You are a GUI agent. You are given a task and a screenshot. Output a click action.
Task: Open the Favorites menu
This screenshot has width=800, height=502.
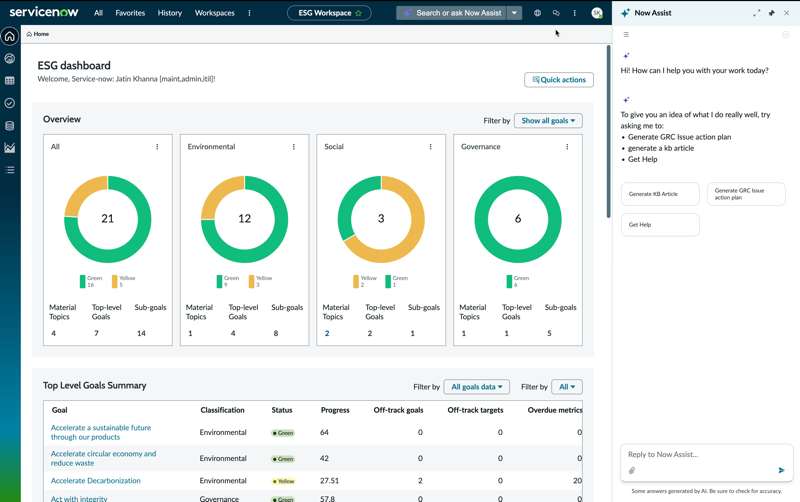(130, 13)
